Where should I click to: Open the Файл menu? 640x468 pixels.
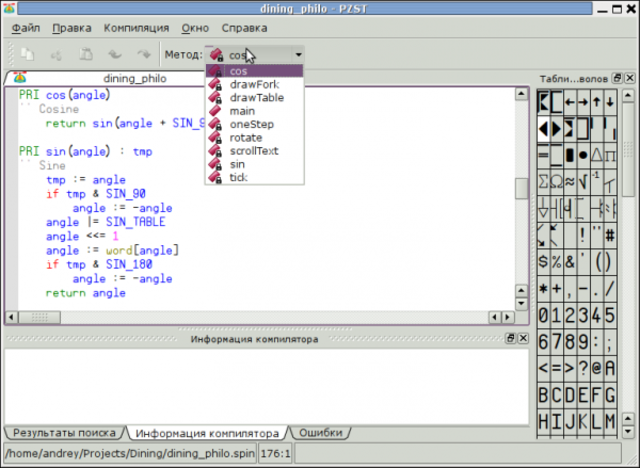26,28
